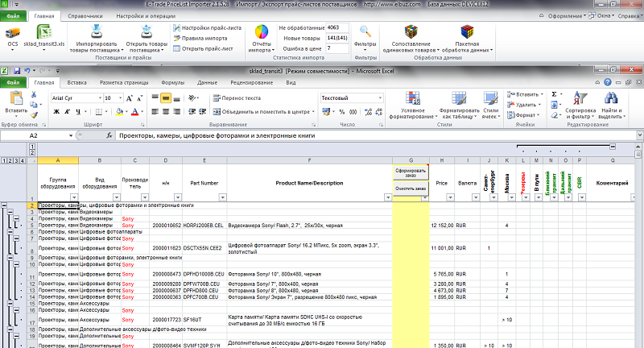
Task: Click Открыть товары поставщика icon
Action: [x=147, y=32]
